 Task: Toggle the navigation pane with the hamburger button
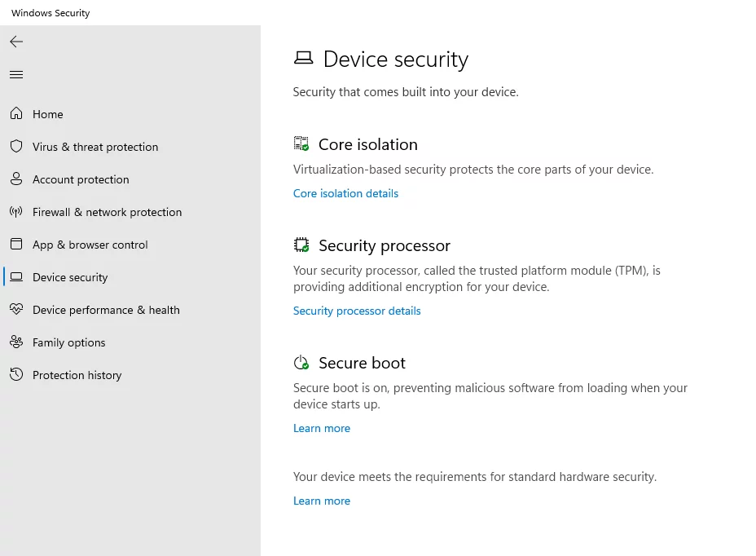click(16, 74)
